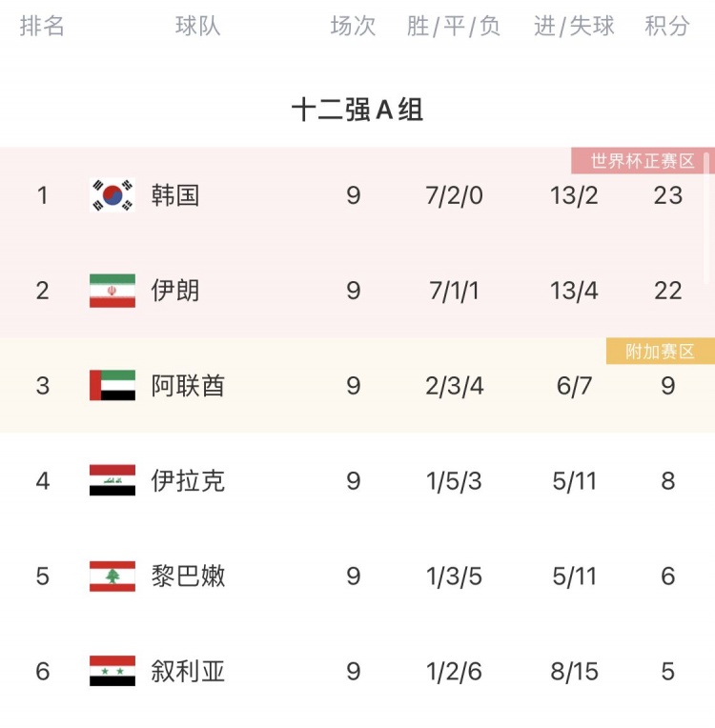Open the 韩国 team name

(x=175, y=195)
